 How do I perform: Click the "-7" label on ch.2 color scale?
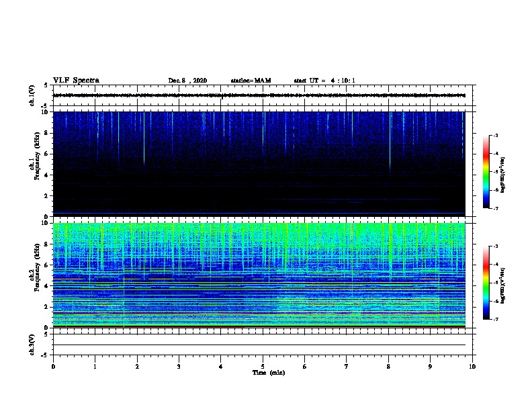point(495,320)
